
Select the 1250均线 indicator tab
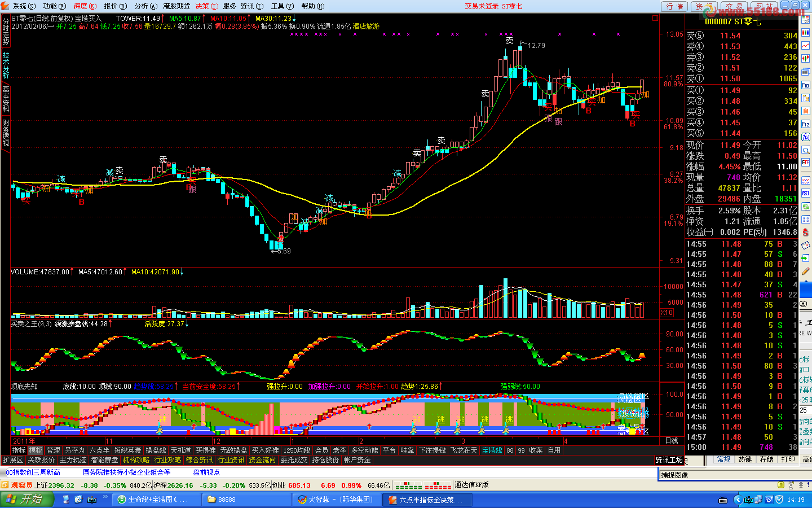click(x=297, y=450)
